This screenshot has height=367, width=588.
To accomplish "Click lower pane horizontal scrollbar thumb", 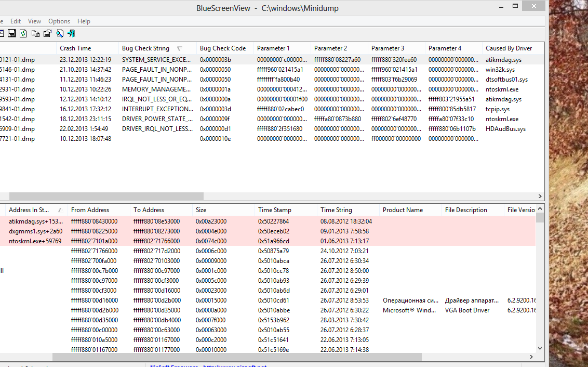I will [x=237, y=357].
